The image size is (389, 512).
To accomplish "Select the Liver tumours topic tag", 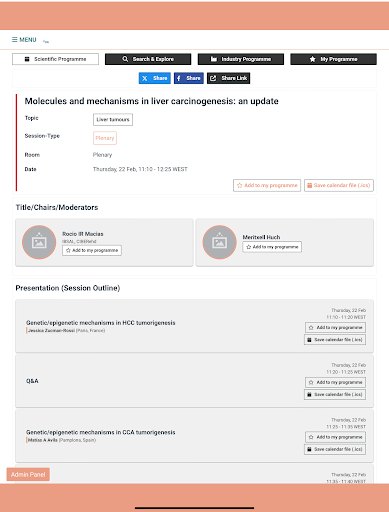I will [x=113, y=120].
